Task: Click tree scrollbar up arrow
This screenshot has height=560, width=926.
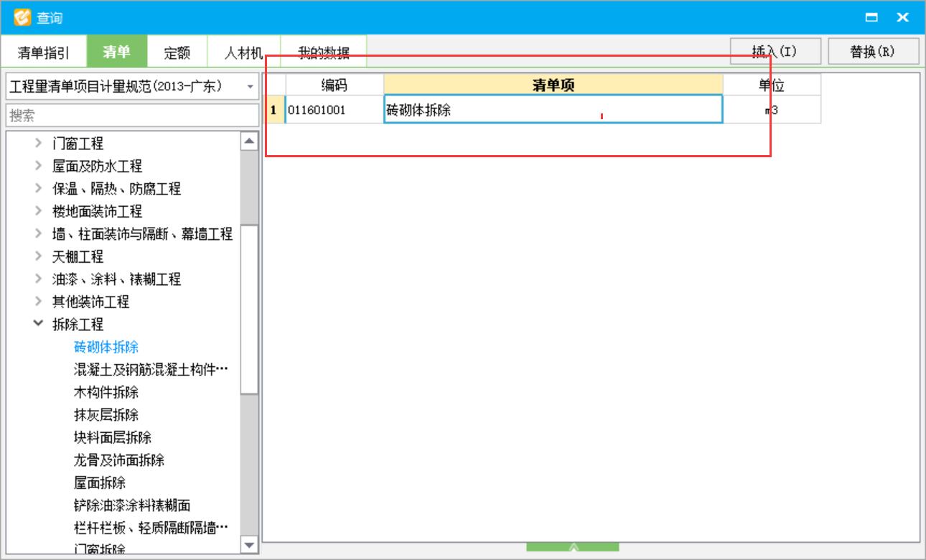Action: click(x=249, y=141)
